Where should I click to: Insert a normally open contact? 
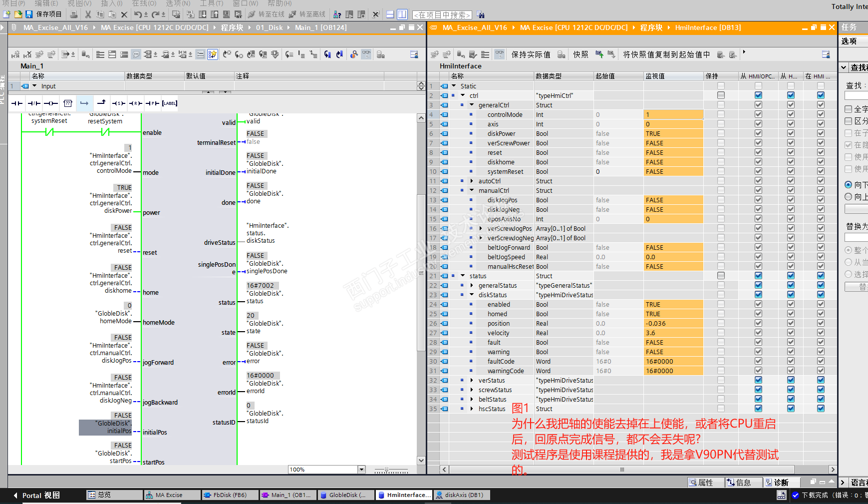click(17, 103)
